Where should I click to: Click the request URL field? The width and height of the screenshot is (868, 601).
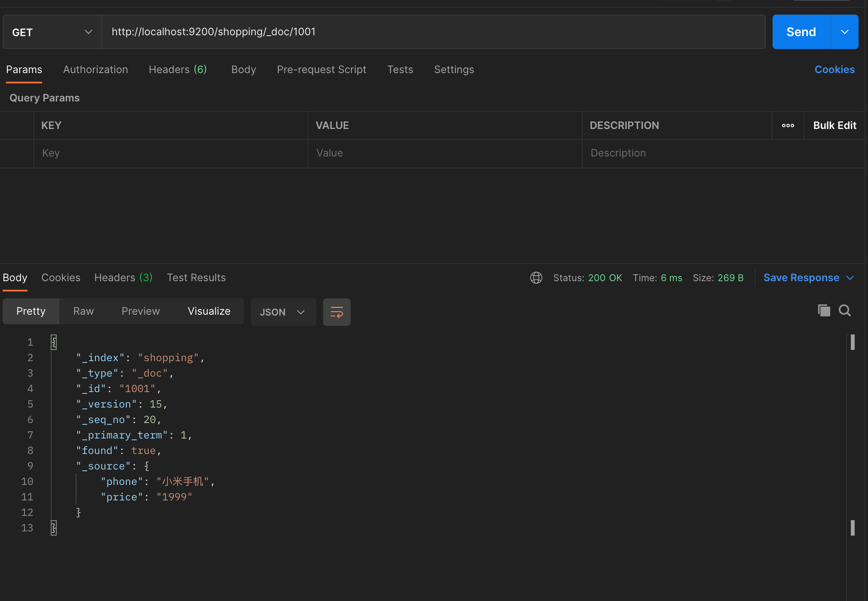click(x=434, y=32)
